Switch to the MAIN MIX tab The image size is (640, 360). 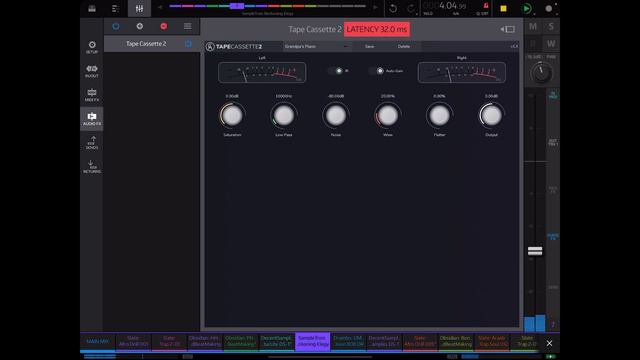point(98,342)
